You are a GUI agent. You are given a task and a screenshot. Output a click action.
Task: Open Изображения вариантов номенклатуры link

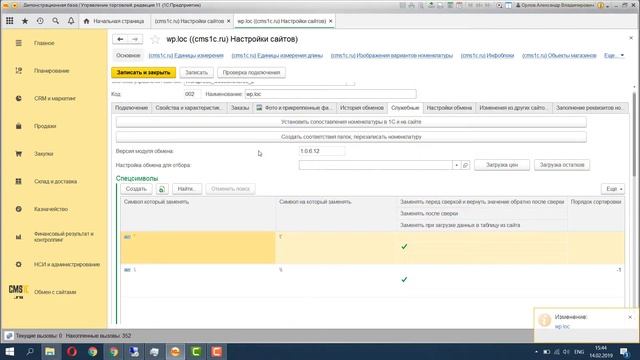392,56
